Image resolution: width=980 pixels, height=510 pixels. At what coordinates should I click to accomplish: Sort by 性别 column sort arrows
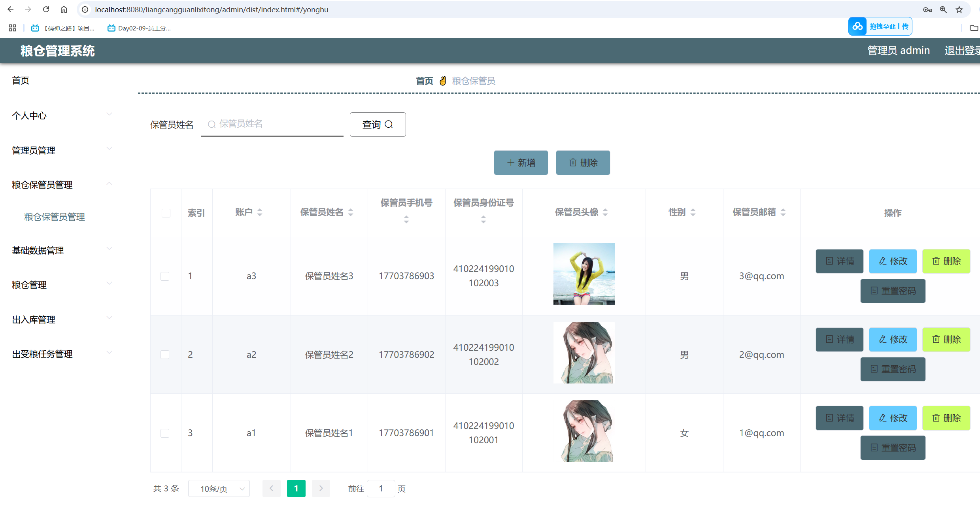click(693, 212)
